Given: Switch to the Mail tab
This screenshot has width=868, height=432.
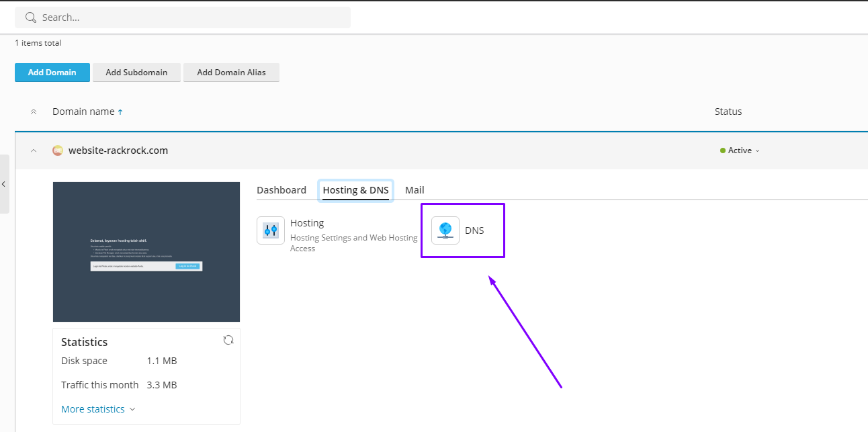Looking at the screenshot, I should pyautogui.click(x=415, y=190).
